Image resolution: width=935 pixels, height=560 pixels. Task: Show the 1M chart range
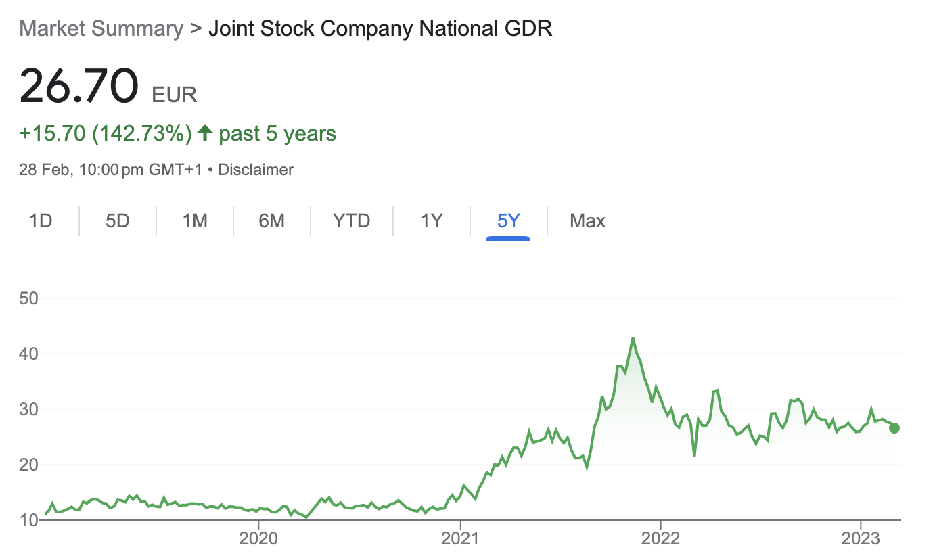pos(195,220)
